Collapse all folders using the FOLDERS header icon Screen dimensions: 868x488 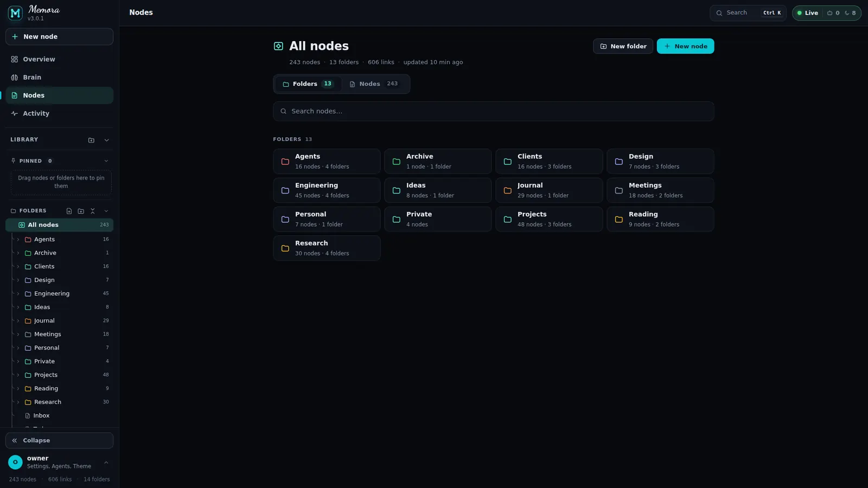coord(93,211)
